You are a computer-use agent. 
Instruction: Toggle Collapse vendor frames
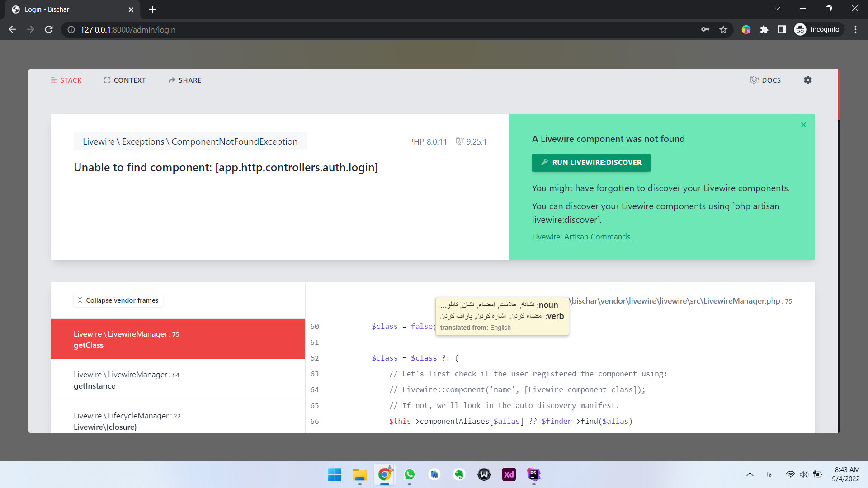click(x=118, y=300)
